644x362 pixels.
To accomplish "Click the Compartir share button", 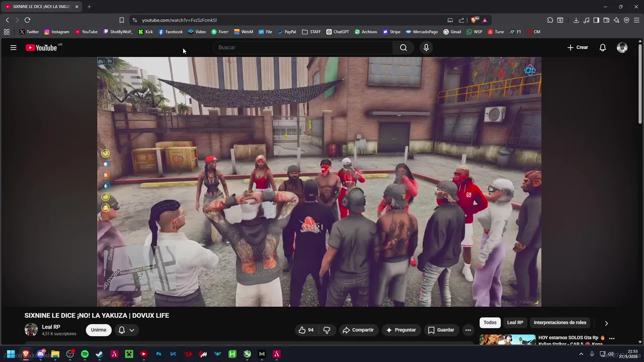I will (x=358, y=330).
